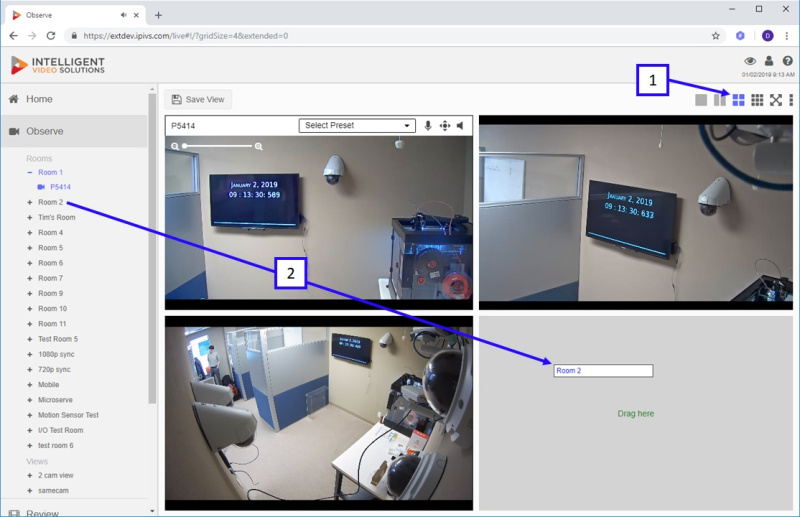Viewport: 800px width, 517px height.
Task: Click the zoom slider handle
Action: click(185, 146)
